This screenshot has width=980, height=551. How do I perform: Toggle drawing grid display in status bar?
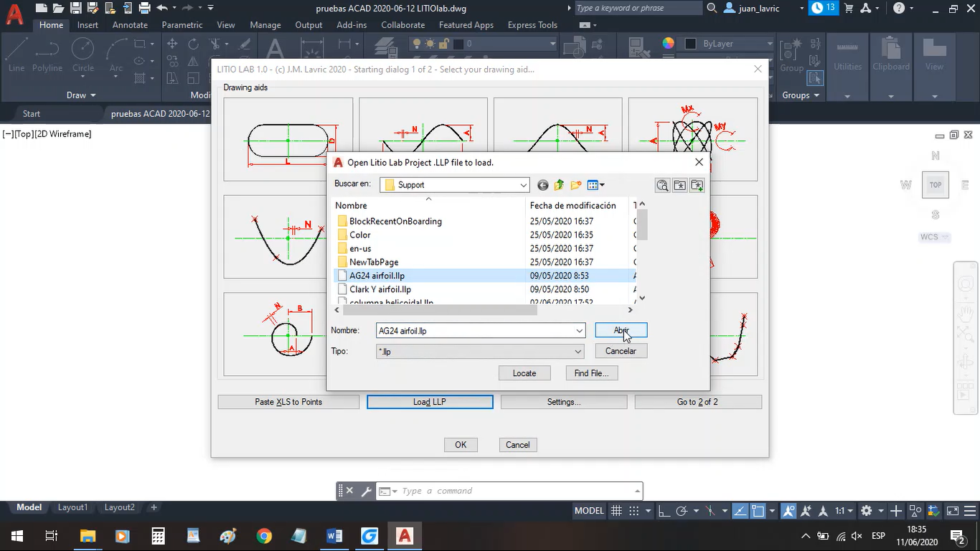click(616, 511)
